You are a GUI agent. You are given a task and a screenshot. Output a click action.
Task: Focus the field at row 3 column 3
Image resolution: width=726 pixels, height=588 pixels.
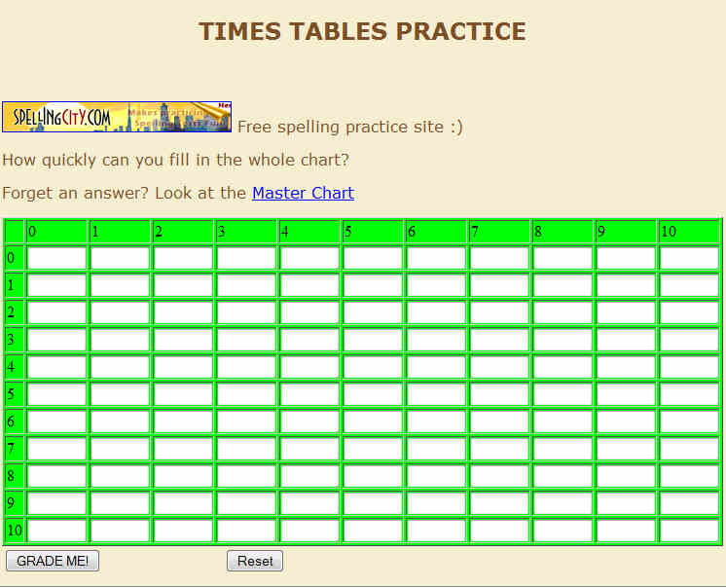click(x=246, y=340)
